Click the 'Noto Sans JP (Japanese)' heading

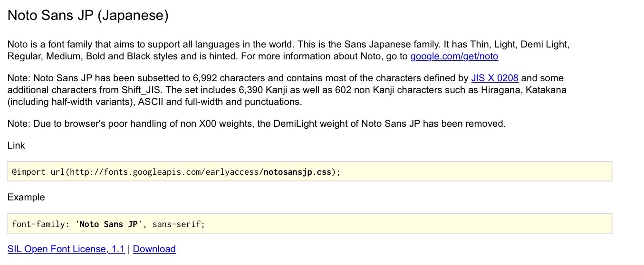tap(88, 16)
